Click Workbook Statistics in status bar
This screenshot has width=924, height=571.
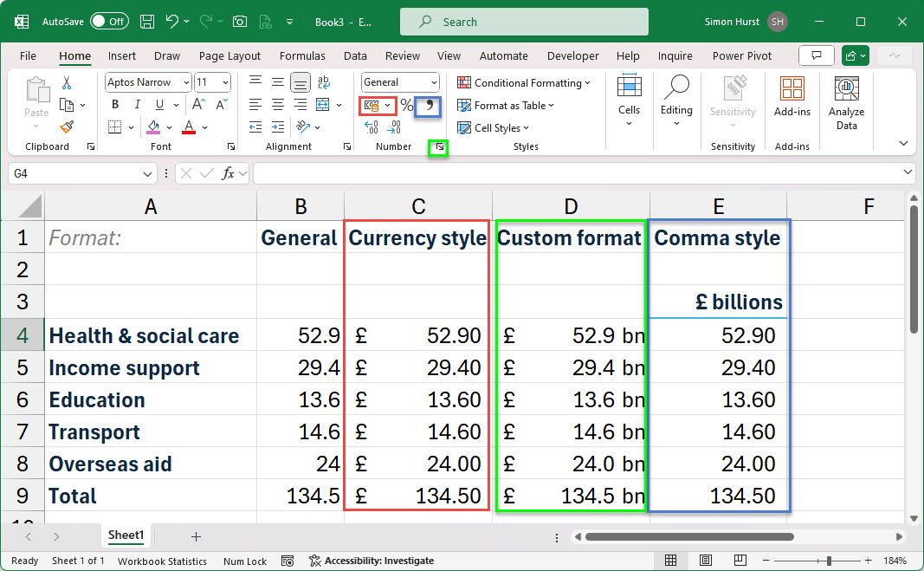pos(162,561)
